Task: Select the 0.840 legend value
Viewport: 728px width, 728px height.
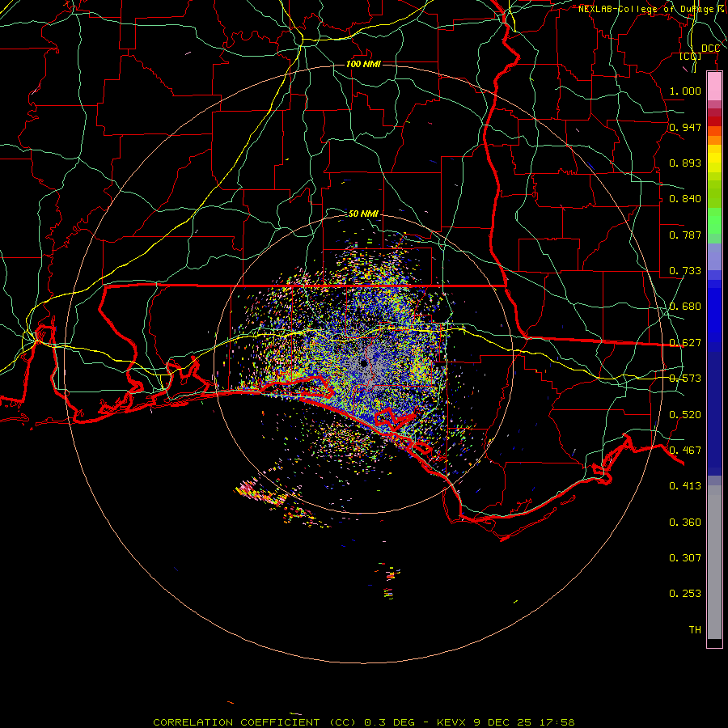Action: pyautogui.click(x=685, y=199)
